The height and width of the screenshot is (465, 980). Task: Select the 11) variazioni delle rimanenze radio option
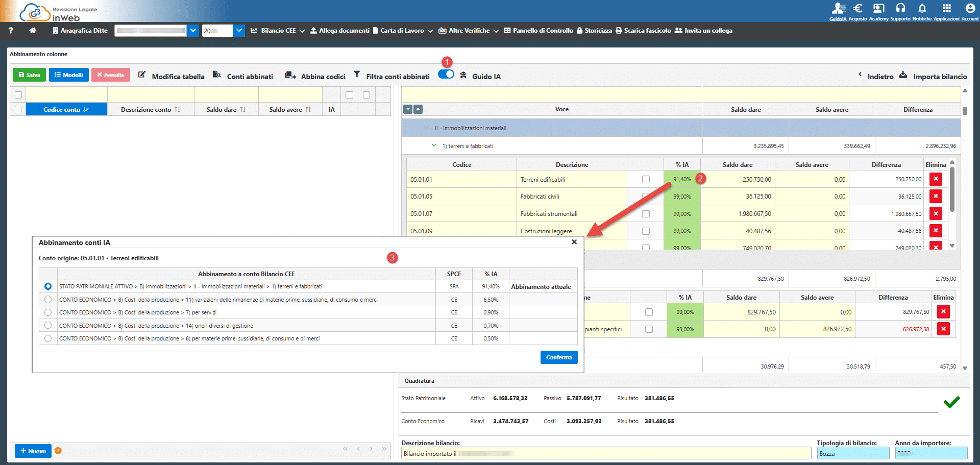coord(48,300)
